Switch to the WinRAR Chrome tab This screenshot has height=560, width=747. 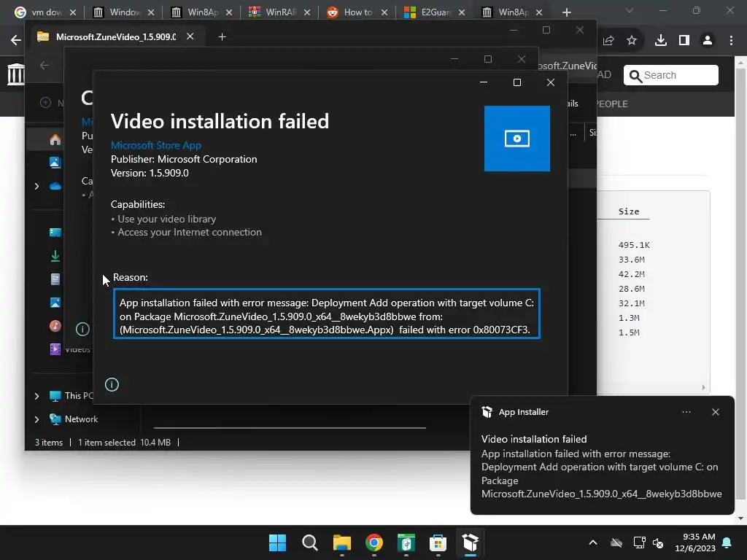click(279, 12)
